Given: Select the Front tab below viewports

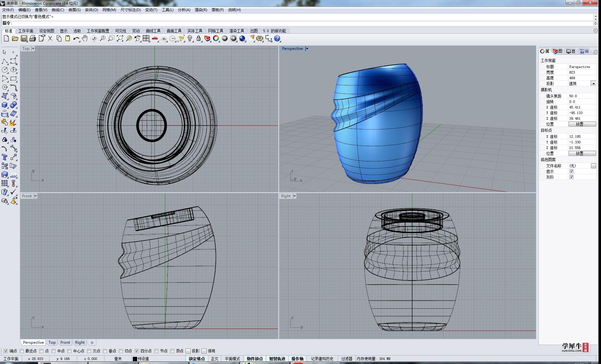Looking at the screenshot, I should coord(65,342).
